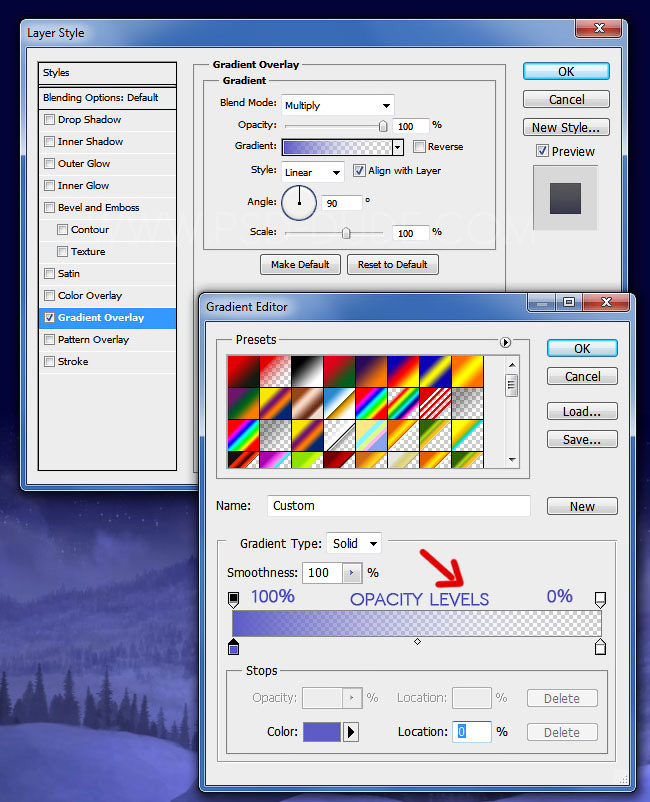Screen dimensions: 650x802
Task: Open the Smoothness slider popup arrow
Action: 351,573
